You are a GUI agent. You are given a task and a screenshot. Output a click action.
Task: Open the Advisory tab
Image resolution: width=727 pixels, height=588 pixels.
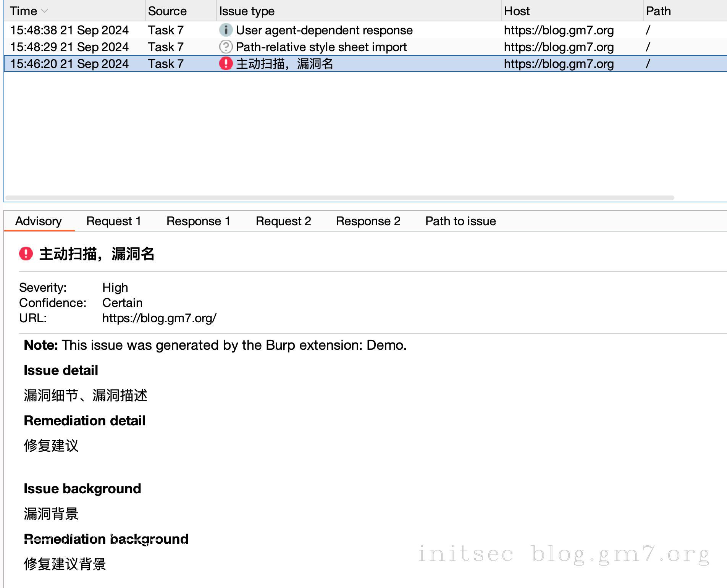click(x=39, y=221)
